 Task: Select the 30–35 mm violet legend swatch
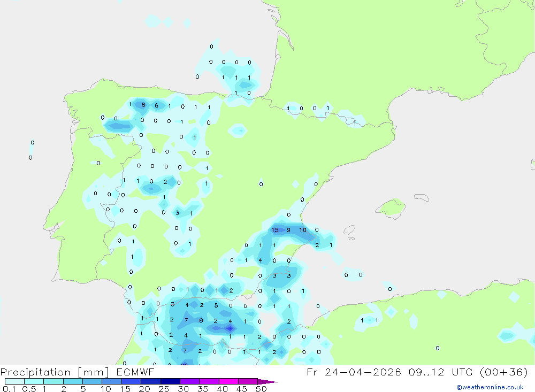[x=190, y=381]
